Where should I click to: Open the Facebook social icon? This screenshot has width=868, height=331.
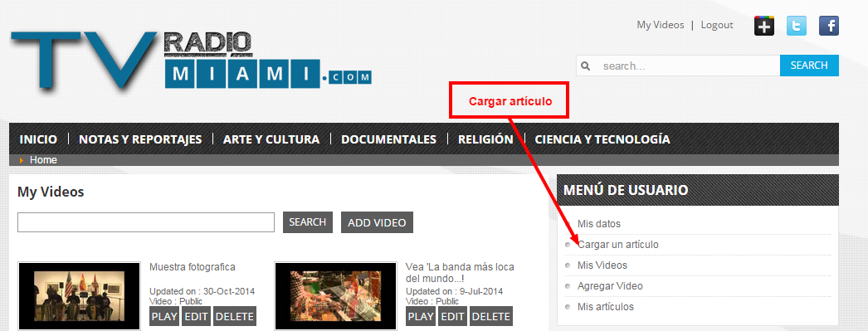pyautogui.click(x=829, y=26)
